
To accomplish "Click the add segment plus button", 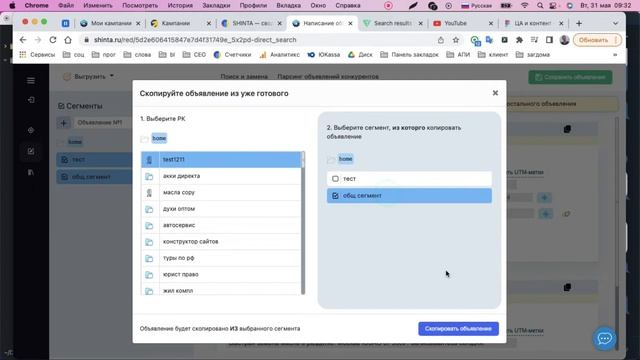I will click(x=64, y=122).
